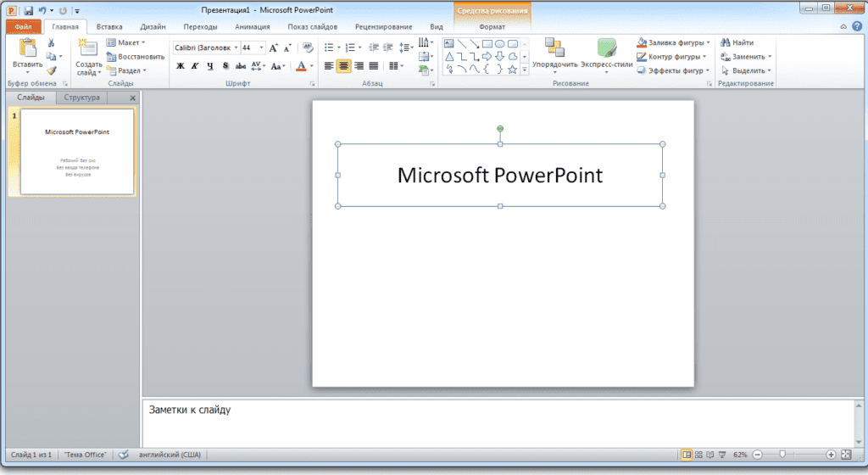Open the Макет layout dropdown
The height and width of the screenshot is (475, 868).
click(x=131, y=42)
